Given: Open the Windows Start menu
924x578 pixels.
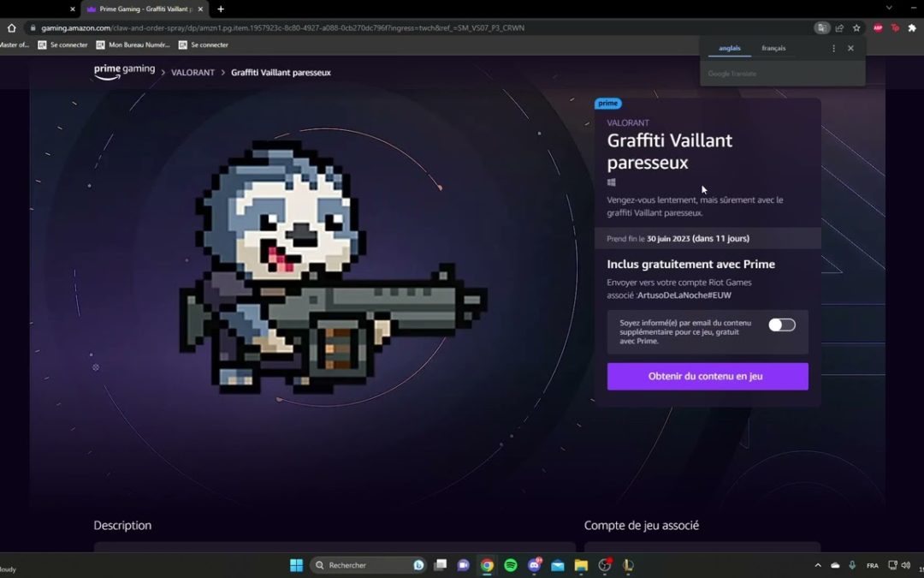Looking at the screenshot, I should coord(296,565).
